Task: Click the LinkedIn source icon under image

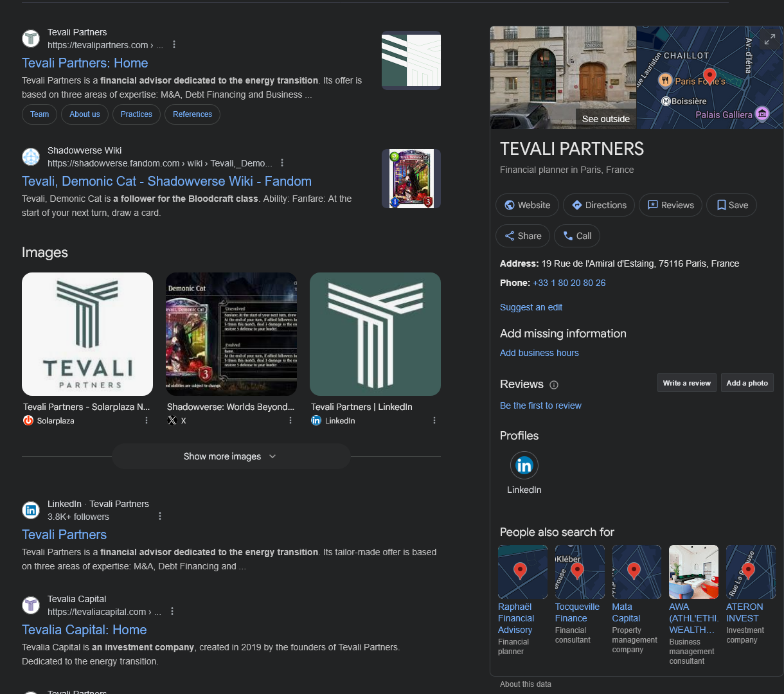Action: (316, 420)
